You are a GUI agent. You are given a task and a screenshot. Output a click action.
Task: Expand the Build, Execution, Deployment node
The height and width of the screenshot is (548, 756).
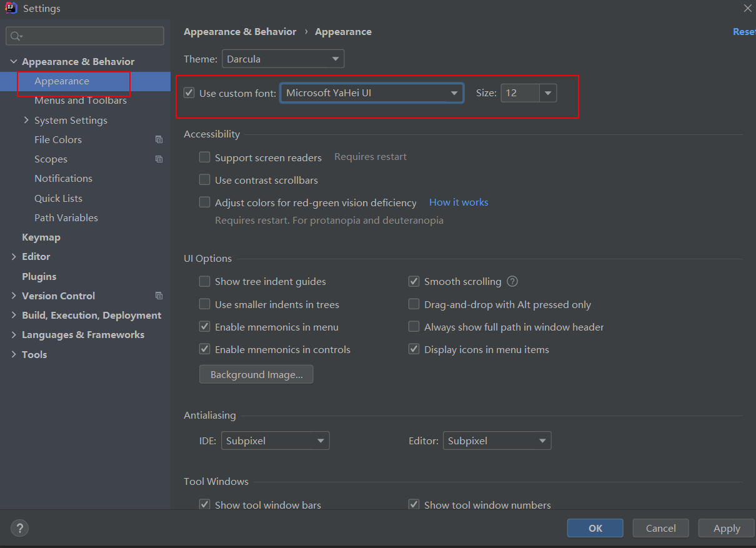pyautogui.click(x=14, y=315)
